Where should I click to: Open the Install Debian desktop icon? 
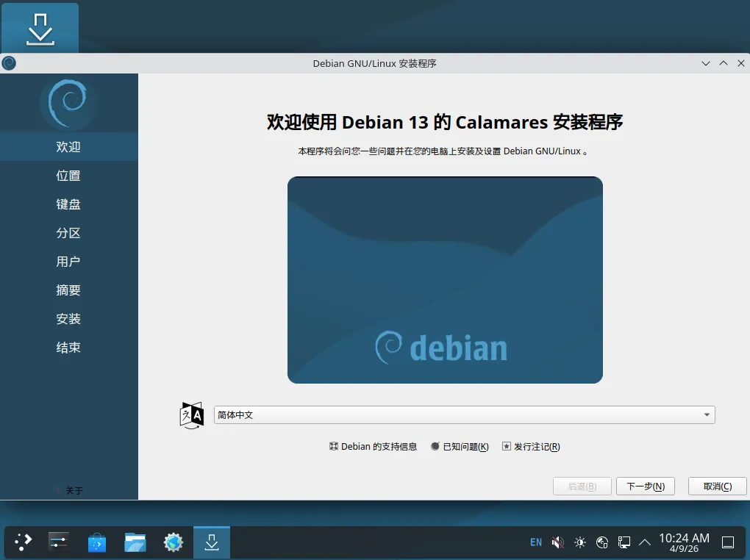40,29
